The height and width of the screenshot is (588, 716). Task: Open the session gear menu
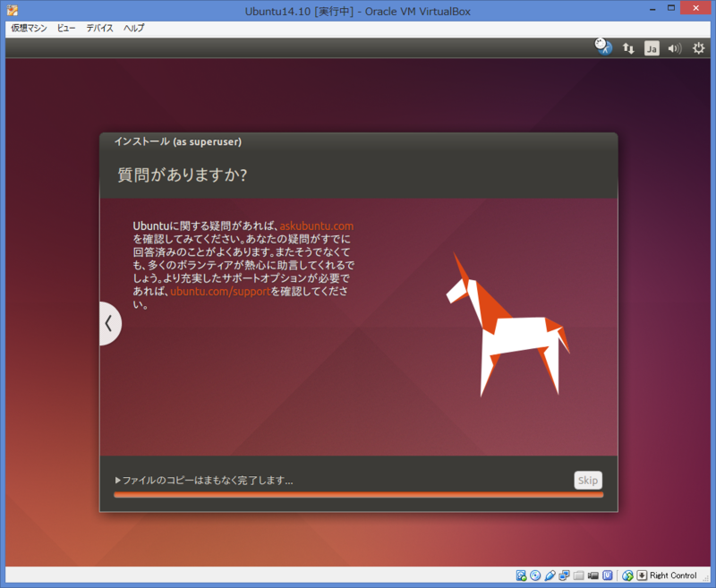(x=698, y=47)
